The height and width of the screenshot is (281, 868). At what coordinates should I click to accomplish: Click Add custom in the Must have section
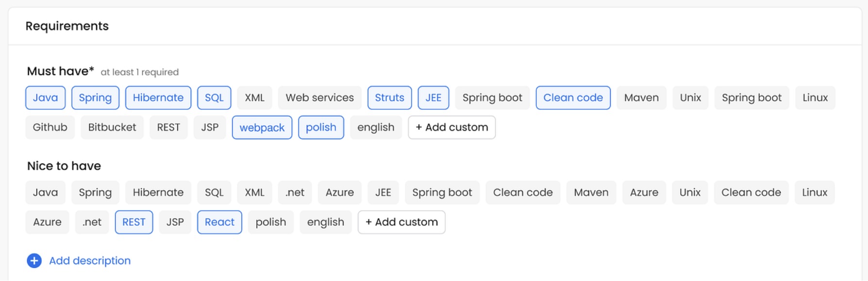click(x=451, y=127)
